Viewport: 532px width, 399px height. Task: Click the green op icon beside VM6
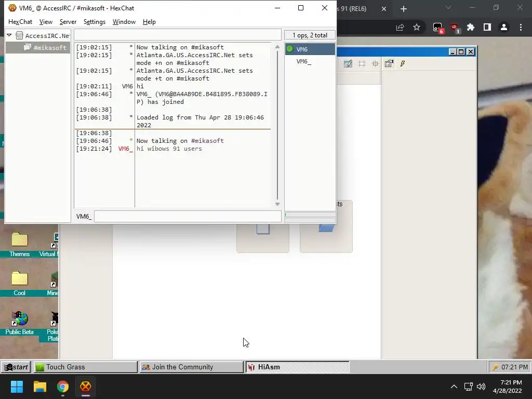[290, 49]
